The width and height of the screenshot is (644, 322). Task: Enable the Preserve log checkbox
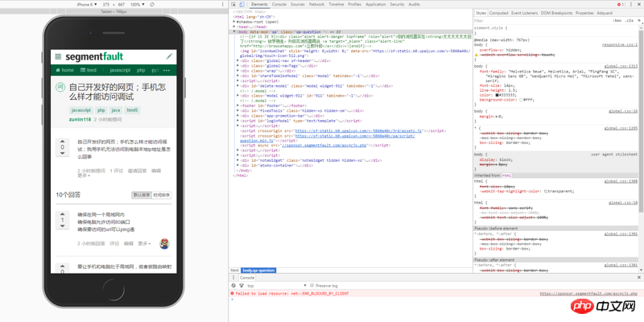[312, 286]
